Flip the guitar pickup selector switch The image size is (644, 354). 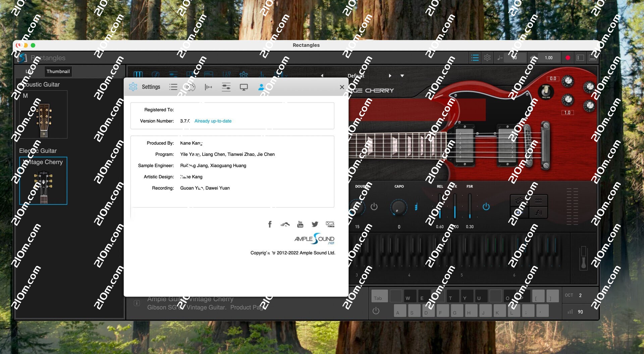[x=546, y=91]
